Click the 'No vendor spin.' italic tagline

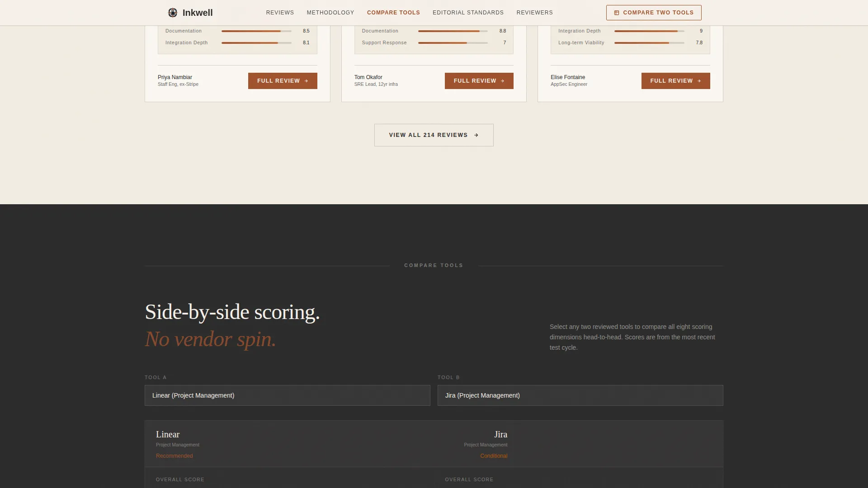tap(210, 339)
